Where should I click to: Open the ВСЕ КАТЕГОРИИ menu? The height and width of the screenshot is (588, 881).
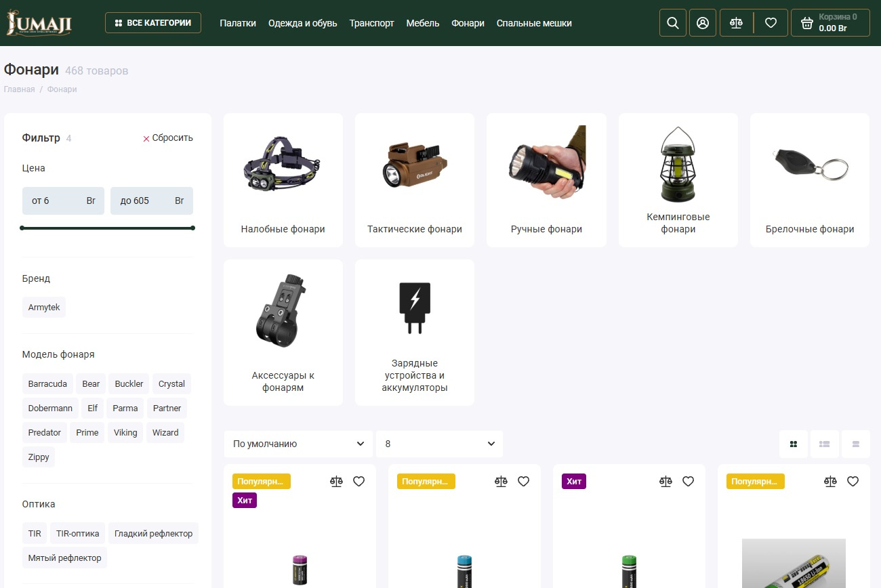[153, 23]
